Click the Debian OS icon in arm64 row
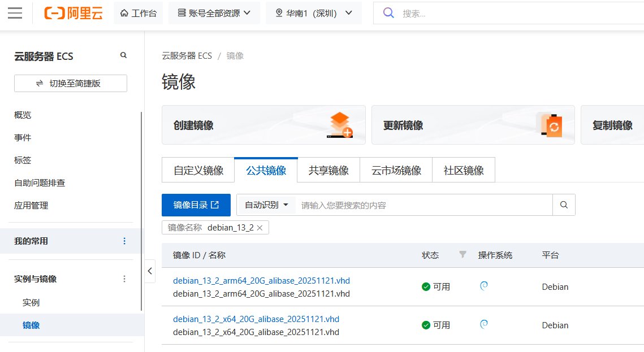This screenshot has height=352, width=644. tap(484, 286)
